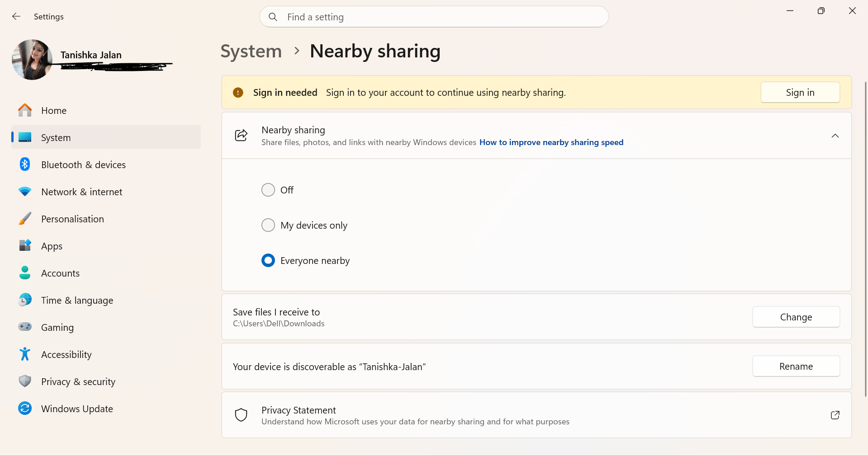868x456 pixels.
Task: Click the Bluetooth icon in sidebar
Action: pos(25,165)
